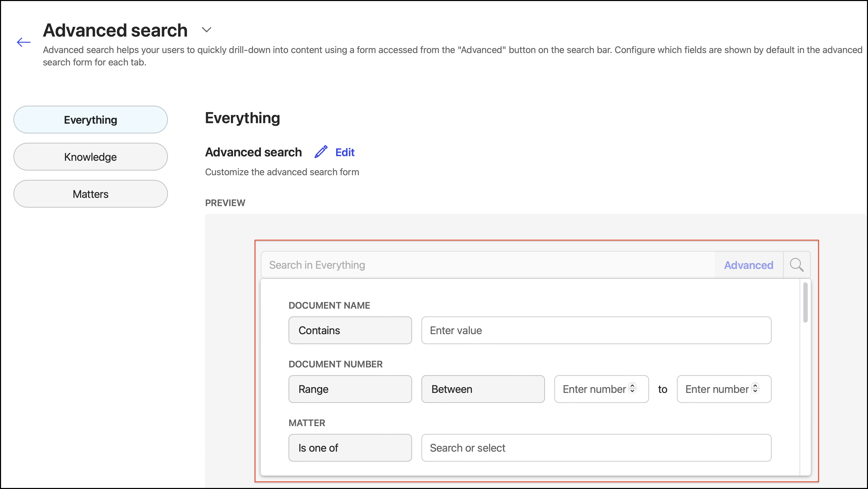The image size is (868, 489).
Task: Switch to the Knowledge tab
Action: coord(91,157)
